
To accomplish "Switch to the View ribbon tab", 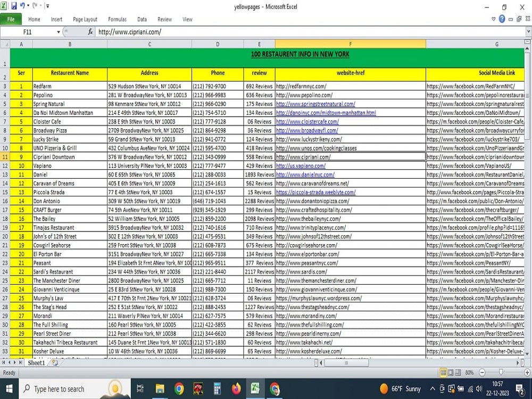I will click(187, 19).
